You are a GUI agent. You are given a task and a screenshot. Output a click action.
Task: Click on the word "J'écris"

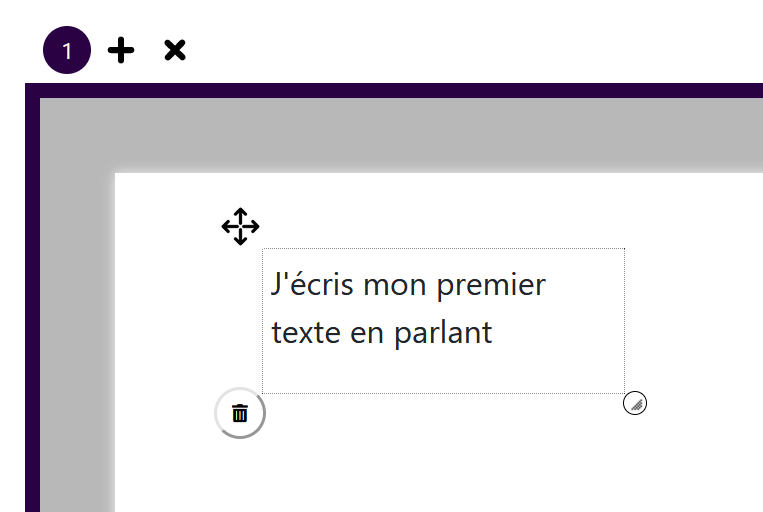tap(312, 284)
